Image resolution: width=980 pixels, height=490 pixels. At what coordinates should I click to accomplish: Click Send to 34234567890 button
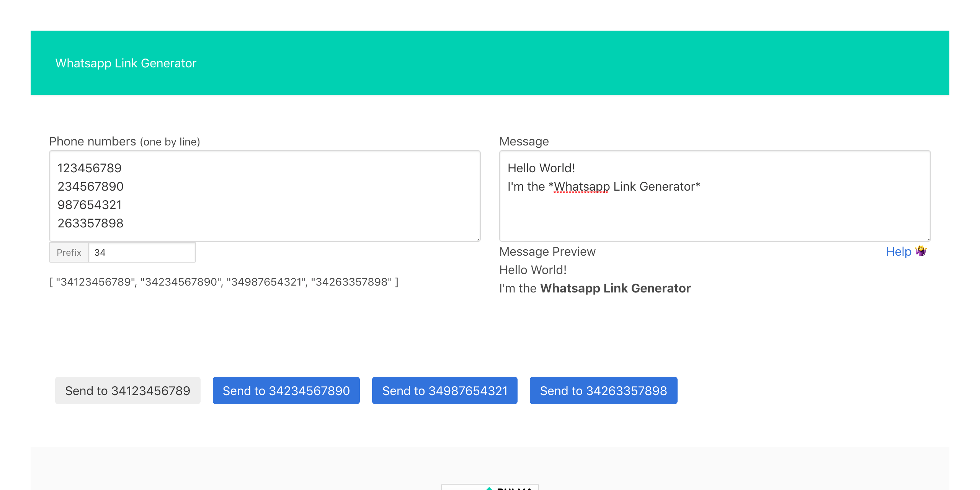286,390
